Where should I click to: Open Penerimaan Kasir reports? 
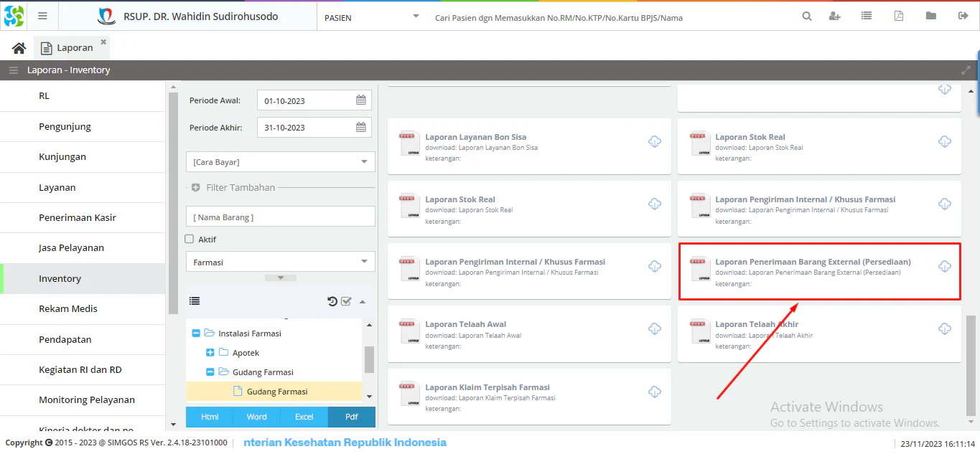coord(83,217)
